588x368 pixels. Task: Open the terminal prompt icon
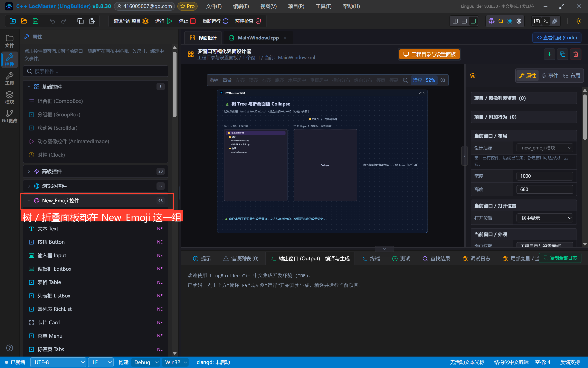coord(546,21)
